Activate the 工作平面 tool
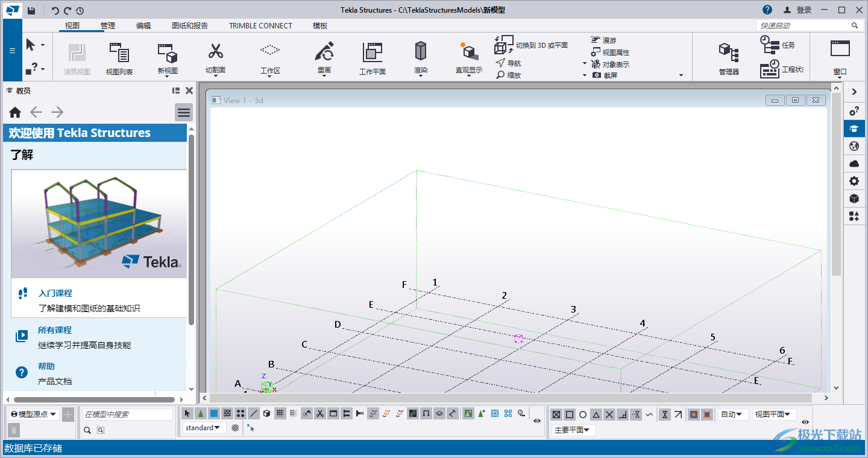Viewport: 868px width, 458px height. click(372, 57)
